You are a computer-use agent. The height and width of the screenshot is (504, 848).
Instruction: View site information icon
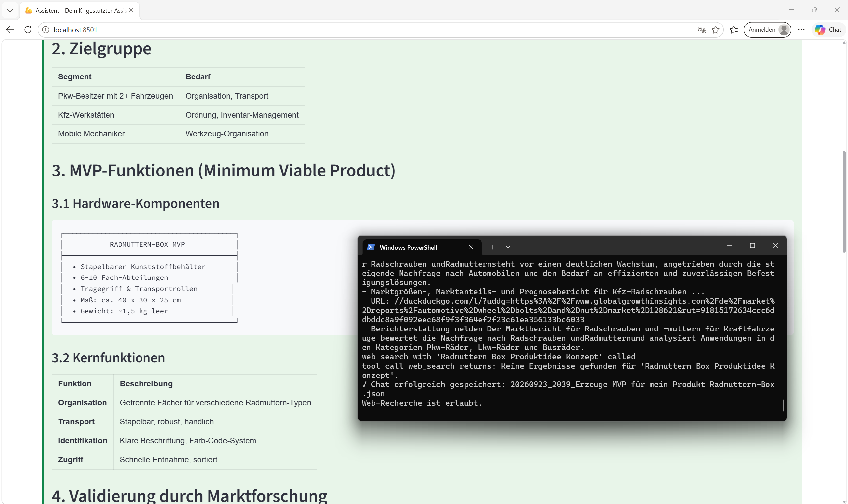(45, 30)
